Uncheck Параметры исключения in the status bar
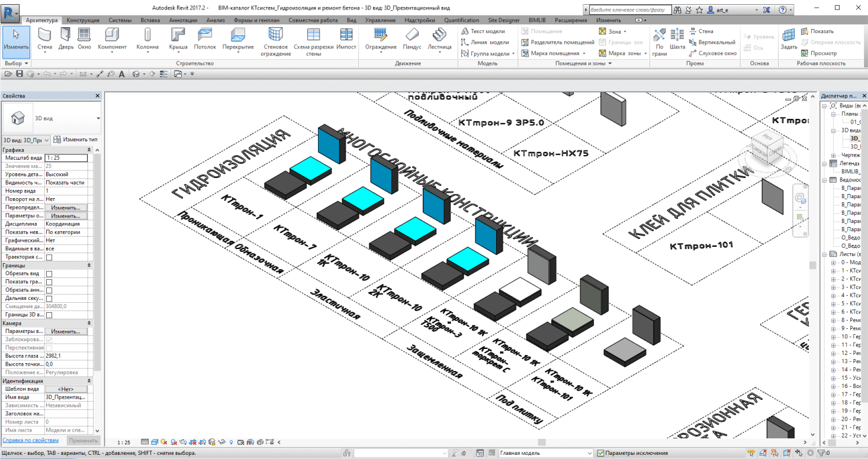Image resolution: width=868 pixels, height=459 pixels. (600, 453)
